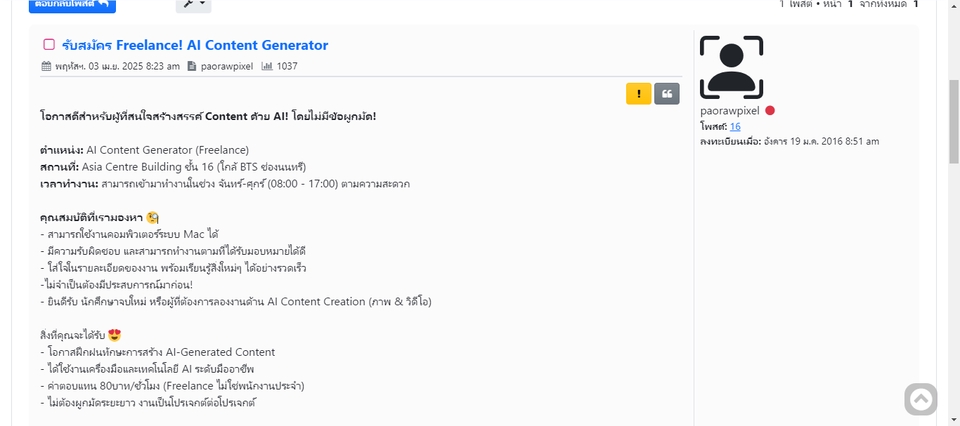Open the wrench topic tools dropdown
This screenshot has height=426, width=960.
point(193,5)
